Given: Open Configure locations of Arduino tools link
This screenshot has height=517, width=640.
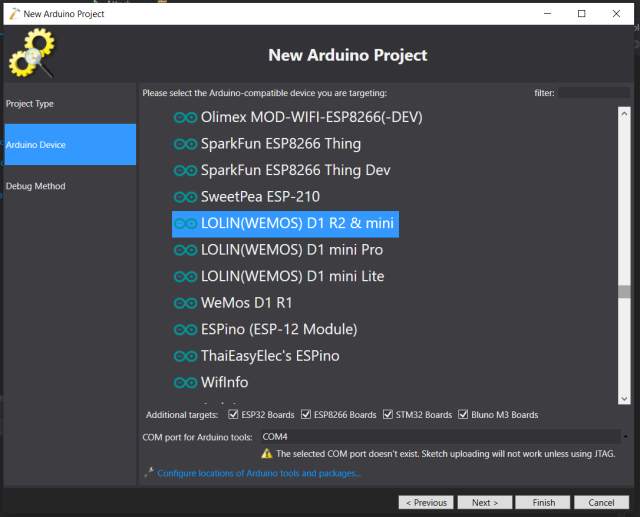Looking at the screenshot, I should point(259,473).
